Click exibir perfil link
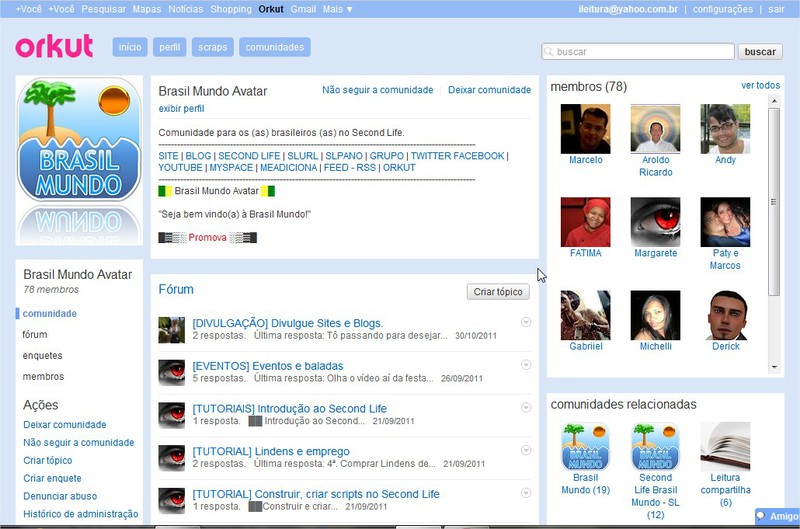This screenshot has height=529, width=800. pos(181,109)
